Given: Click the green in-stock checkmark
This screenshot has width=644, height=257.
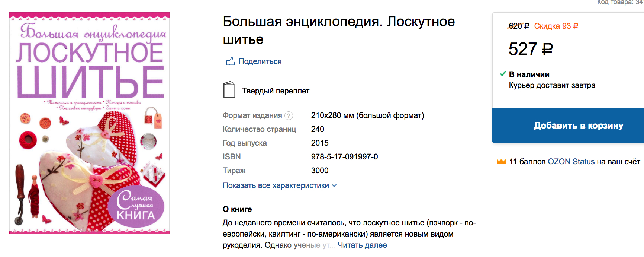Looking at the screenshot, I should coord(503,74).
